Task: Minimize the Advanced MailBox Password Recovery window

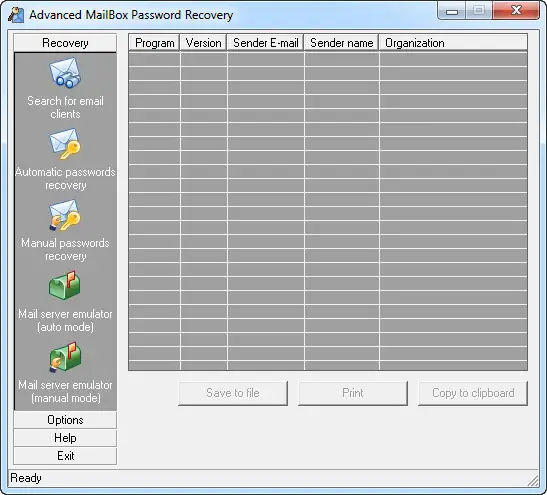Action: pos(451,11)
